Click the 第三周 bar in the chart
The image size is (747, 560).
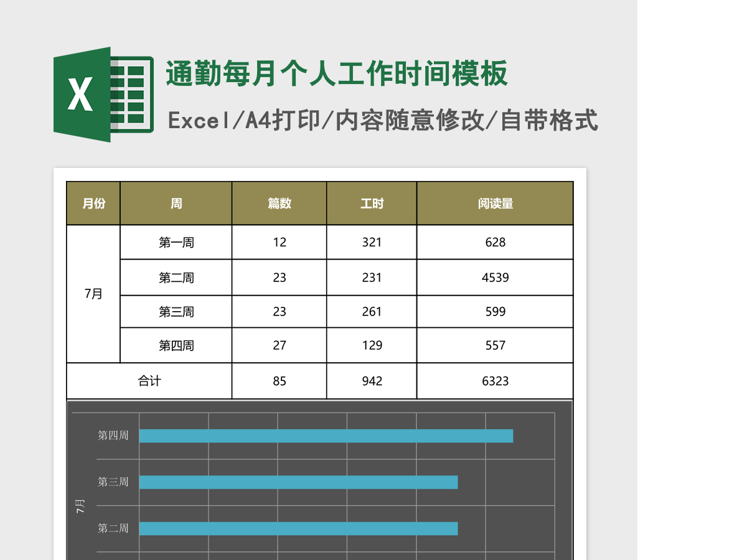299,482
